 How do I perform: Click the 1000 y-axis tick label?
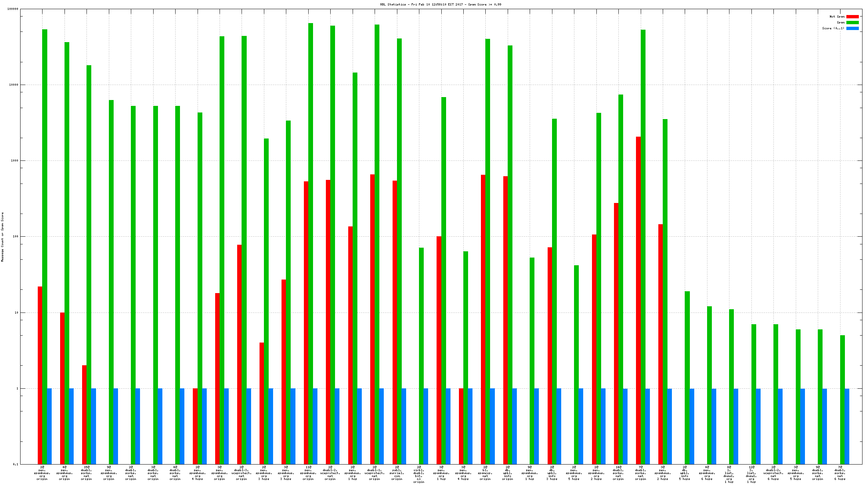point(14,161)
